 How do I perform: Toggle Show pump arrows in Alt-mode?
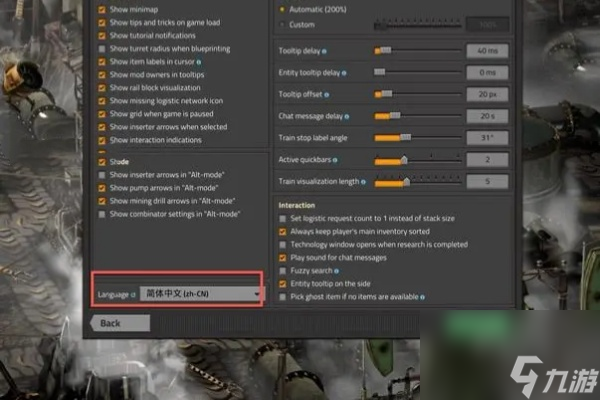coord(102,188)
